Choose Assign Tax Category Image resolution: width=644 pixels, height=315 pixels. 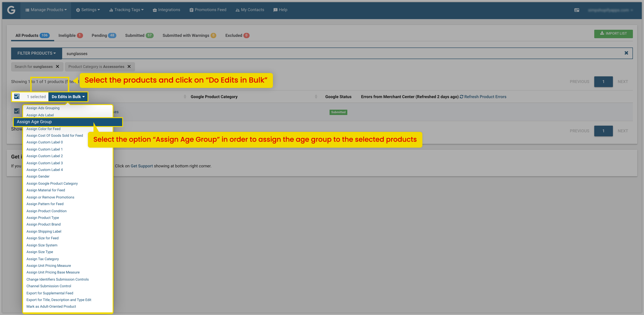[42, 259]
